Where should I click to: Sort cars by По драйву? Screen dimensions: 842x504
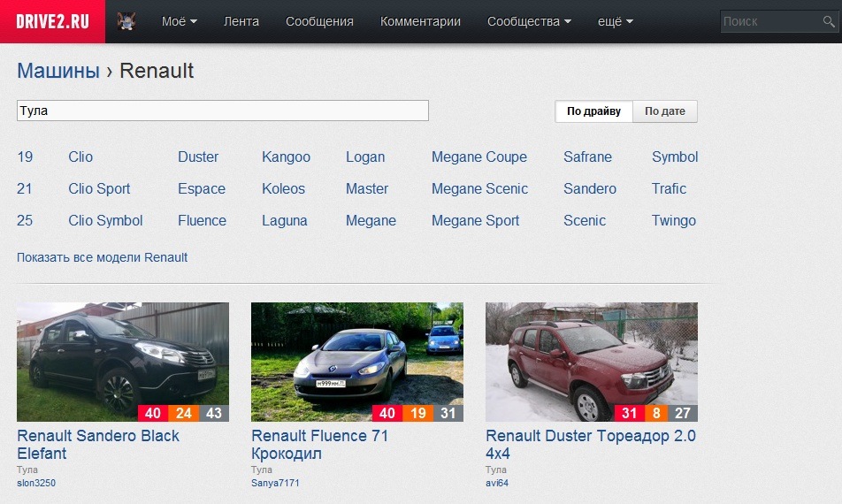pyautogui.click(x=594, y=111)
